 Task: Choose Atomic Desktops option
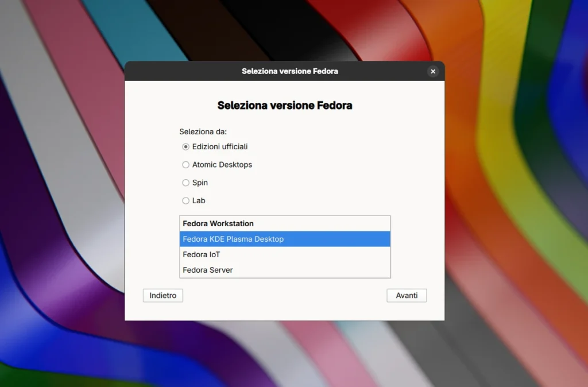point(185,165)
